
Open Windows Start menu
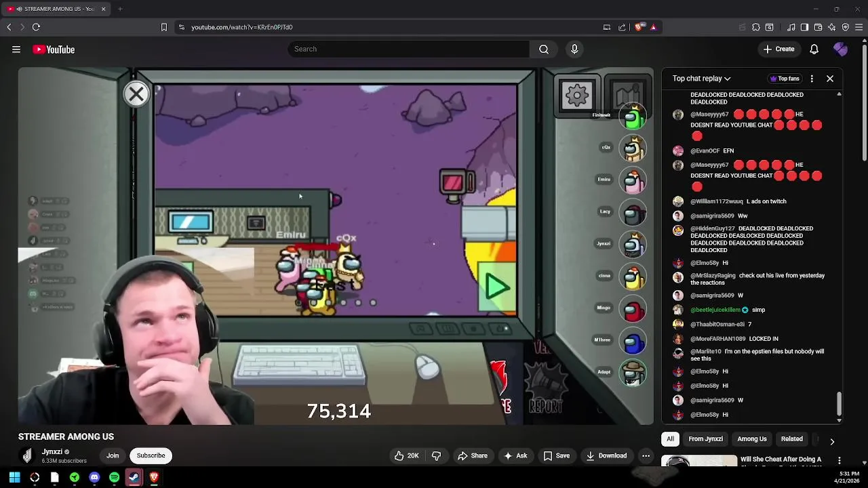tap(14, 477)
